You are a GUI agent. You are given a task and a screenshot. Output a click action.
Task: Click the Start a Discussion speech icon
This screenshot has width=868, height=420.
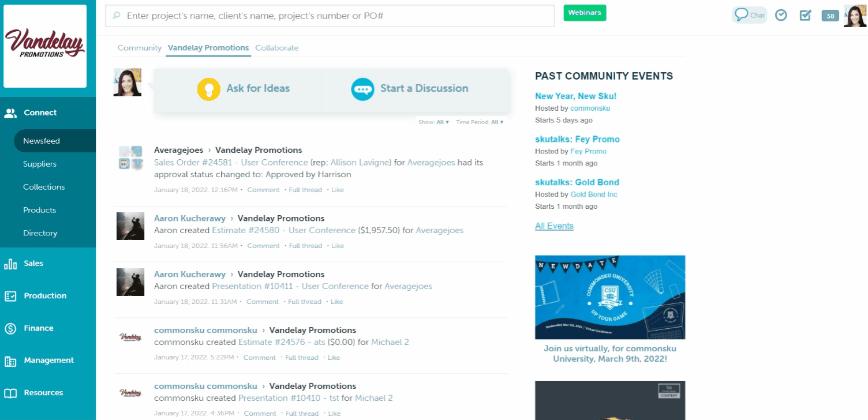(362, 89)
